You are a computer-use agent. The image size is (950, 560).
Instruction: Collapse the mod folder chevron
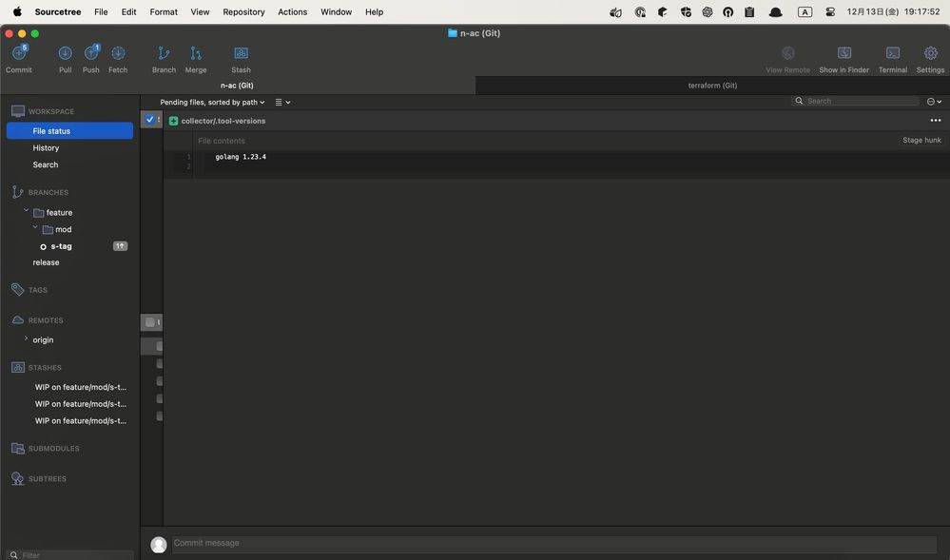tap(35, 228)
